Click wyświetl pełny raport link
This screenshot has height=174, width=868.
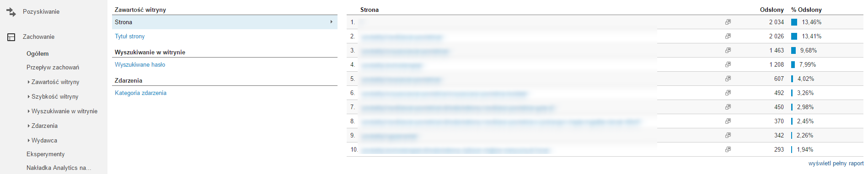click(x=836, y=163)
